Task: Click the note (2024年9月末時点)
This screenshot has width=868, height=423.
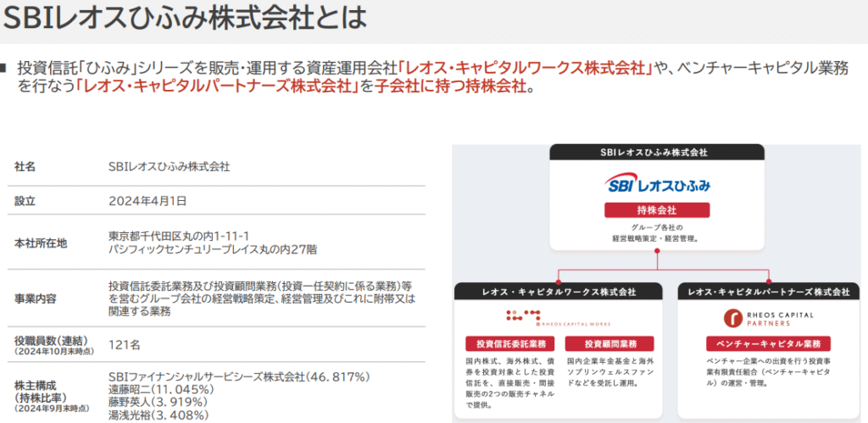Action: coord(52,408)
